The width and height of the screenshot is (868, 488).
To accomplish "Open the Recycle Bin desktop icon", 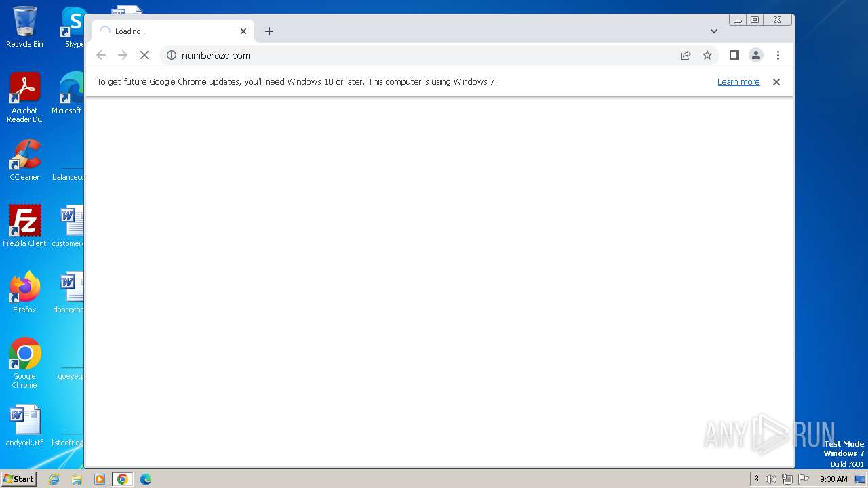I will pyautogui.click(x=24, y=27).
